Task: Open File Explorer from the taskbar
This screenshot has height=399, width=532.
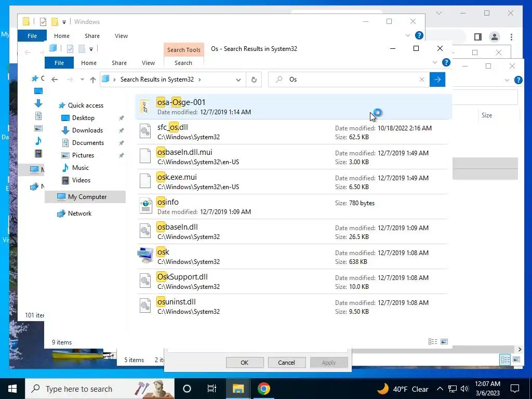Action: tap(238, 389)
